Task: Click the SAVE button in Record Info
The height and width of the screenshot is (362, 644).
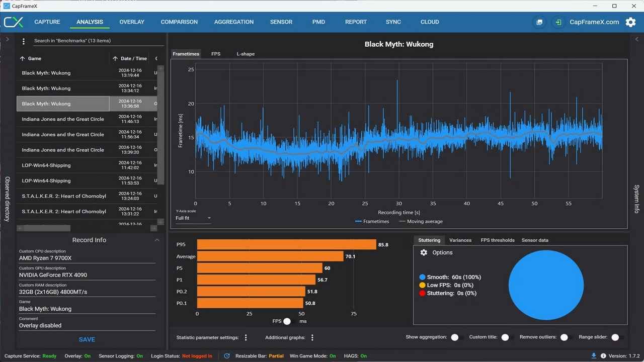Action: click(x=87, y=339)
